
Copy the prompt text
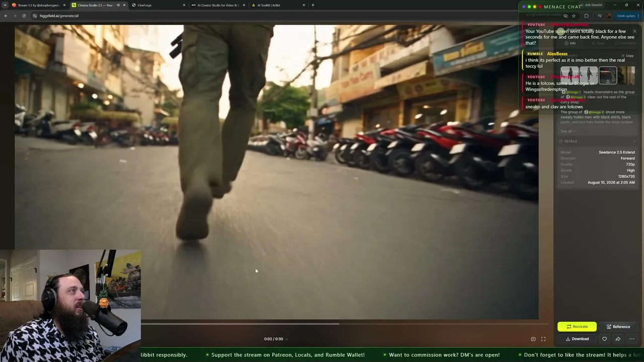coord(628,56)
